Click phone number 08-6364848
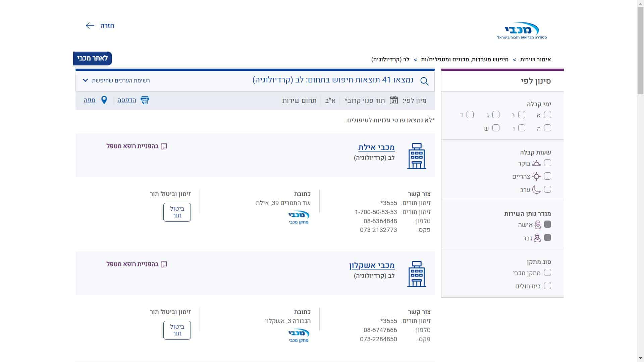644x362 pixels. (x=380, y=221)
